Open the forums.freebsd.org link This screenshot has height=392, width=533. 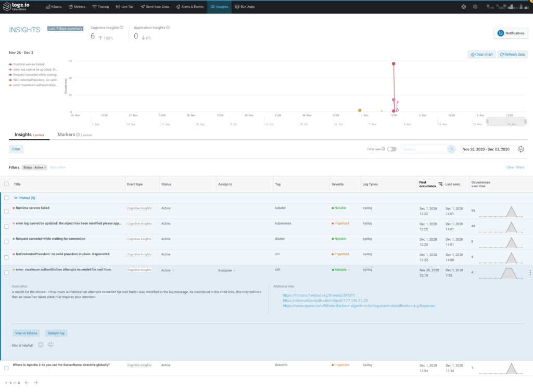(319, 295)
